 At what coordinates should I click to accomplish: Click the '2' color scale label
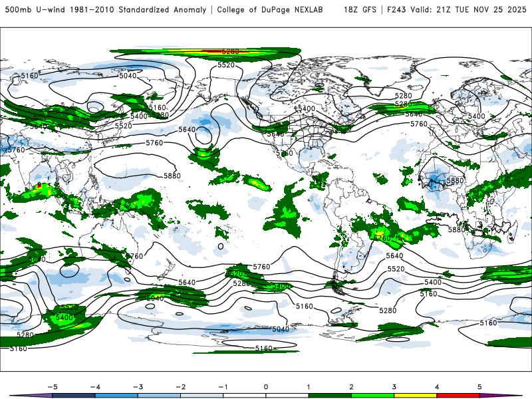pyautogui.click(x=352, y=387)
